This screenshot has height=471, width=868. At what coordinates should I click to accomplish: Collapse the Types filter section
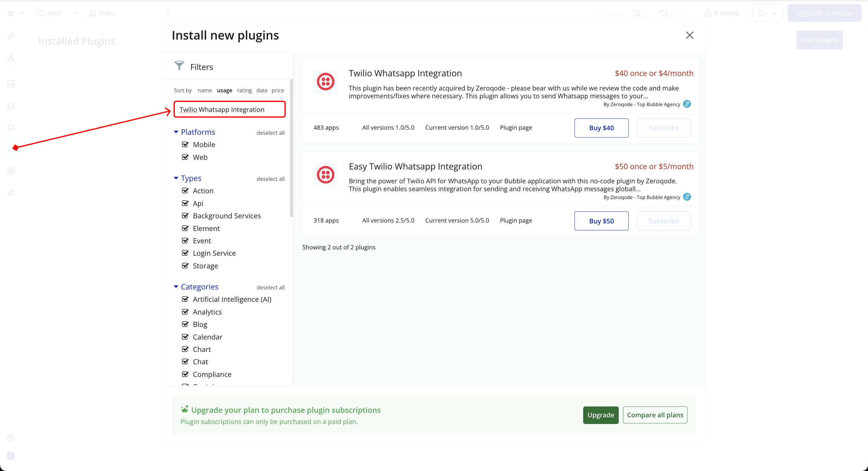pyautogui.click(x=176, y=178)
